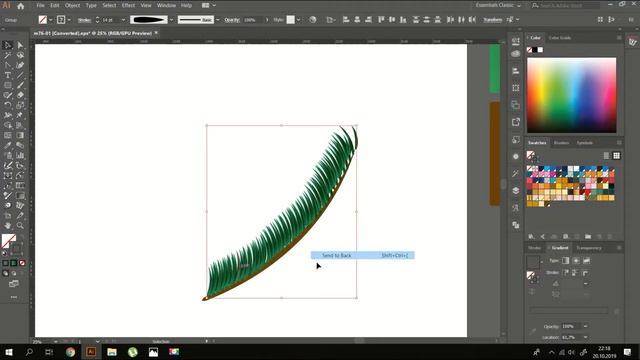Pick a color from the Color spectrum
640x360 pixels.
pos(571,95)
